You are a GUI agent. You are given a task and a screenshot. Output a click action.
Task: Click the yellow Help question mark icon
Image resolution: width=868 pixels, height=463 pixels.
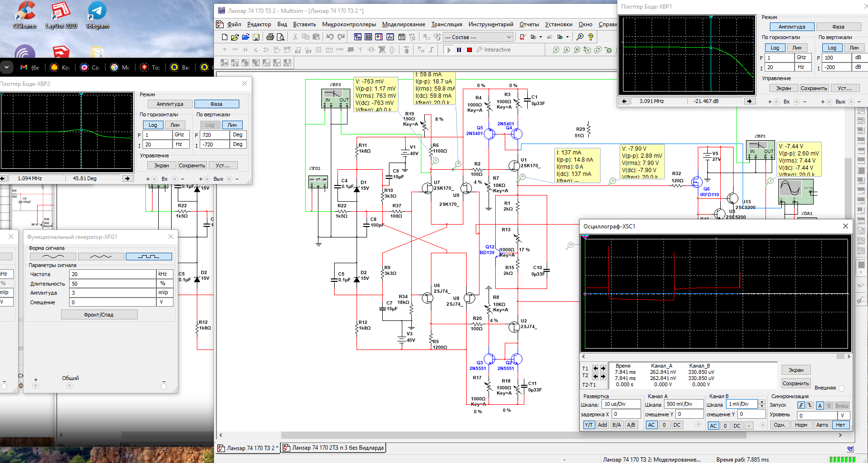[x=591, y=37]
